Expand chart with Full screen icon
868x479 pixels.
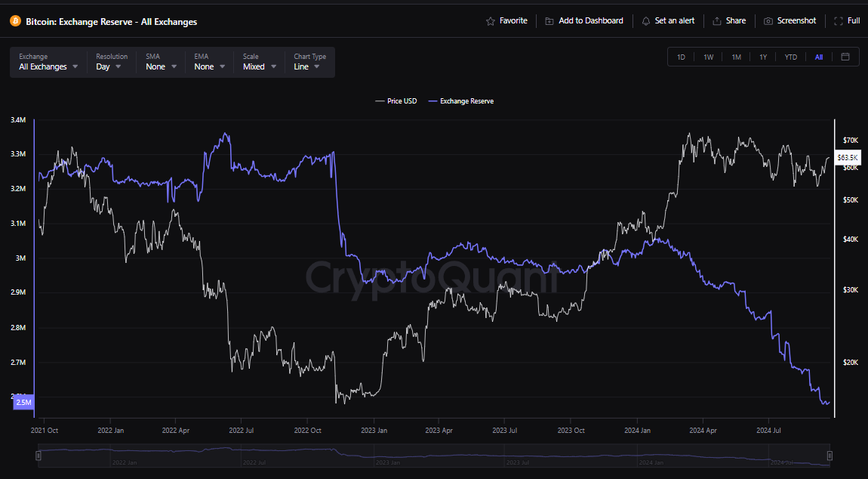click(839, 21)
